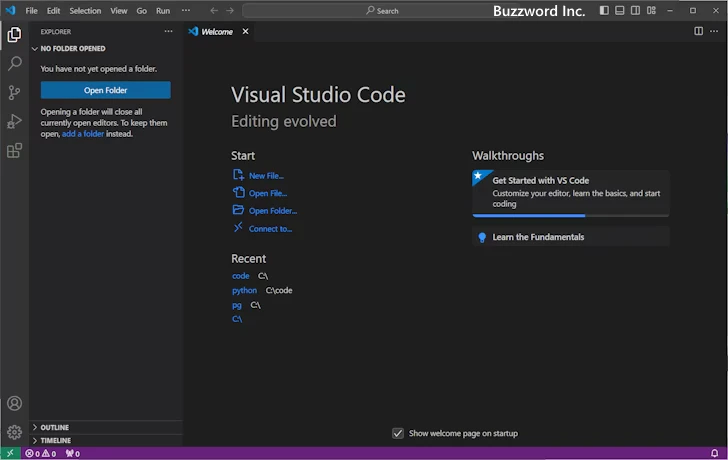Uncheck Show welcome page on startup

point(398,433)
